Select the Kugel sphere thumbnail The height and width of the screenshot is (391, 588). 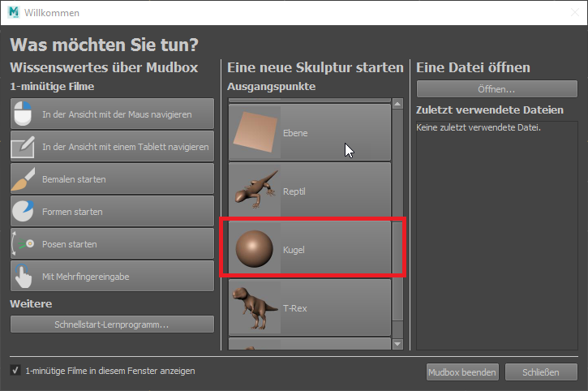(255, 249)
